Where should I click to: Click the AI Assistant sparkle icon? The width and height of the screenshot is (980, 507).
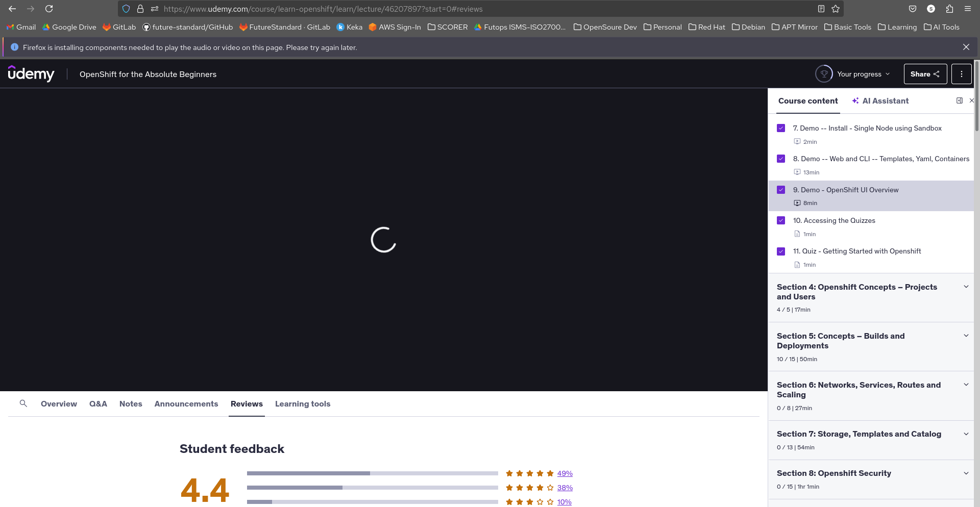tap(855, 101)
